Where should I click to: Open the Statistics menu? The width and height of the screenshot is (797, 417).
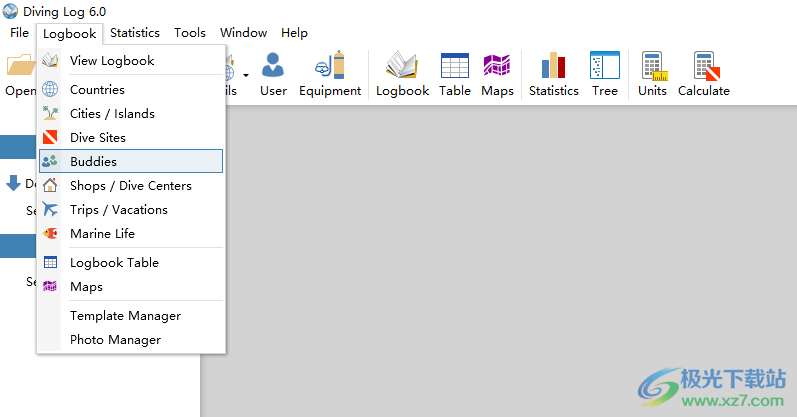point(135,33)
